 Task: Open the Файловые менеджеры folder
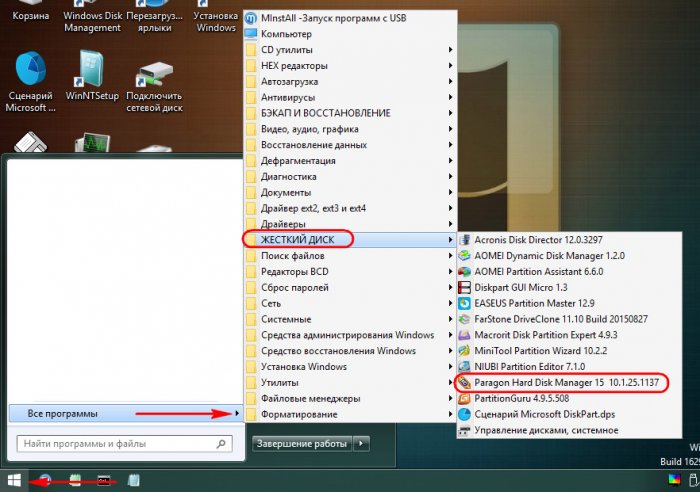point(350,398)
